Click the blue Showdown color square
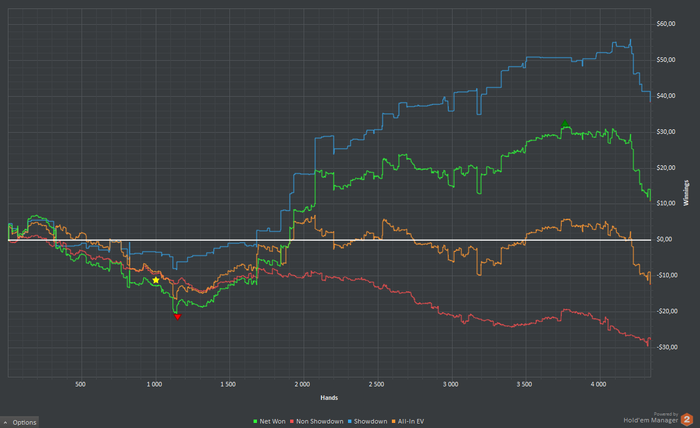Viewport: 700px width, 428px height. (350, 421)
